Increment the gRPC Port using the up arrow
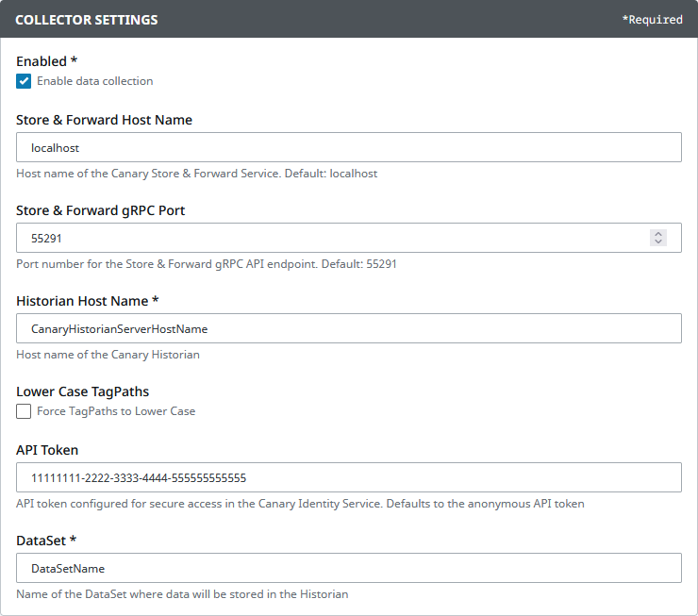The height and width of the screenshot is (616, 698). pos(658,234)
